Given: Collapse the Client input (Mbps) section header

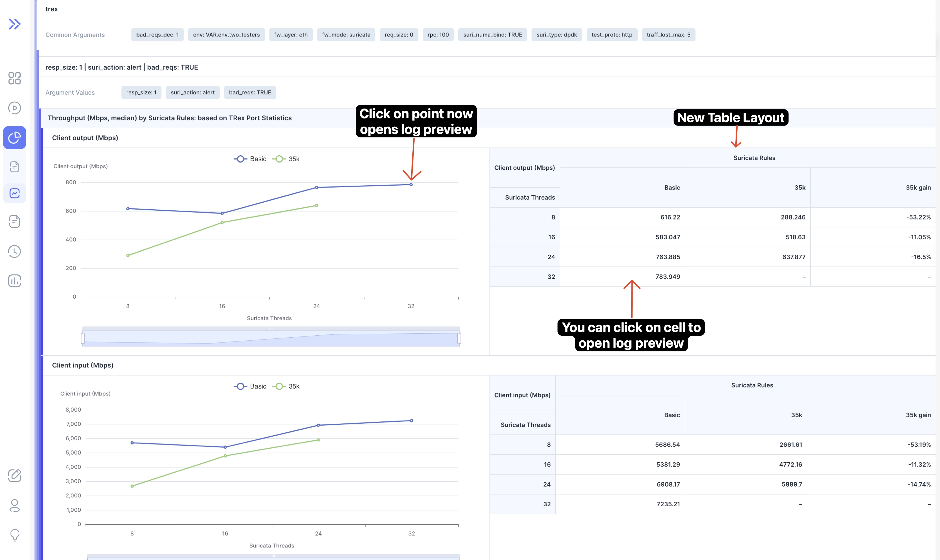Looking at the screenshot, I should [x=83, y=365].
